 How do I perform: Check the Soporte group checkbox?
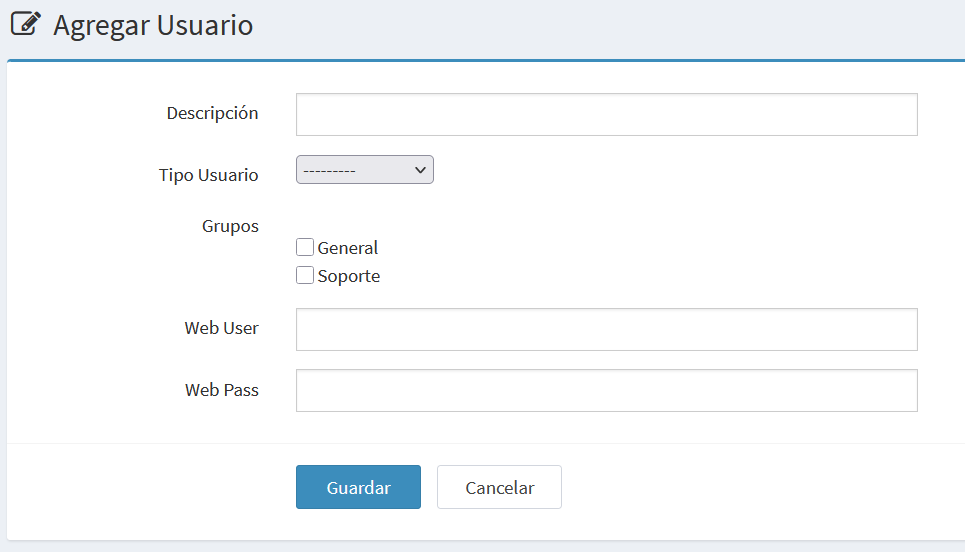pyautogui.click(x=305, y=275)
